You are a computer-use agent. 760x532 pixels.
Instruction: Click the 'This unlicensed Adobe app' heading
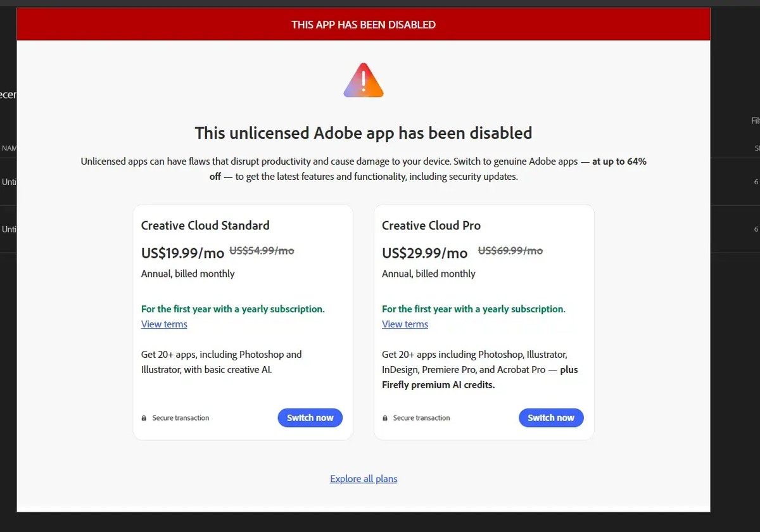coord(364,133)
